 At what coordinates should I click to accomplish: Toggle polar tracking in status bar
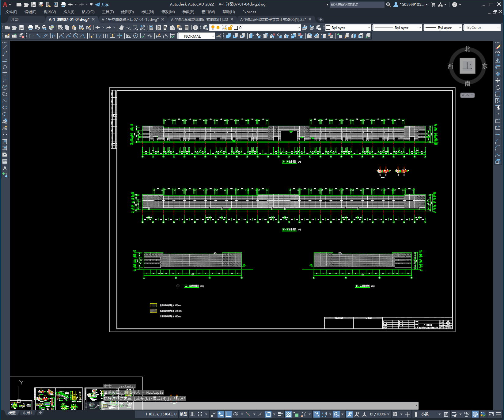coord(236,414)
